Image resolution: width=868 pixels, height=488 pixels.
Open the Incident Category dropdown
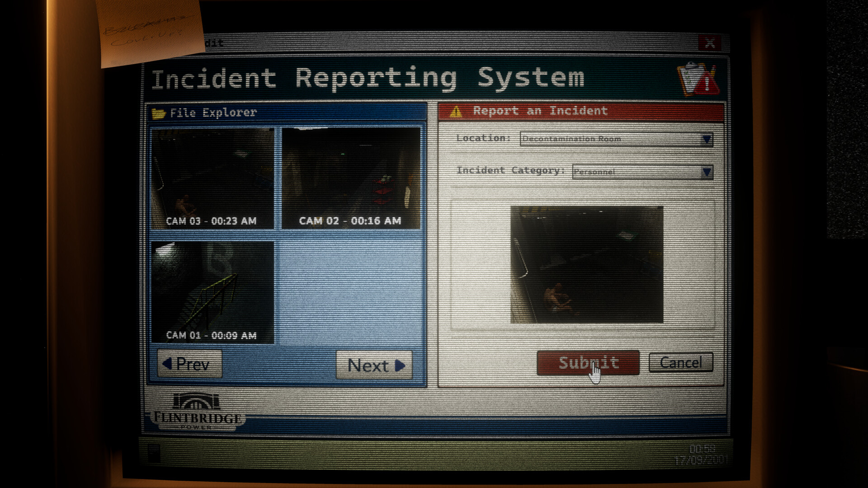tap(707, 172)
